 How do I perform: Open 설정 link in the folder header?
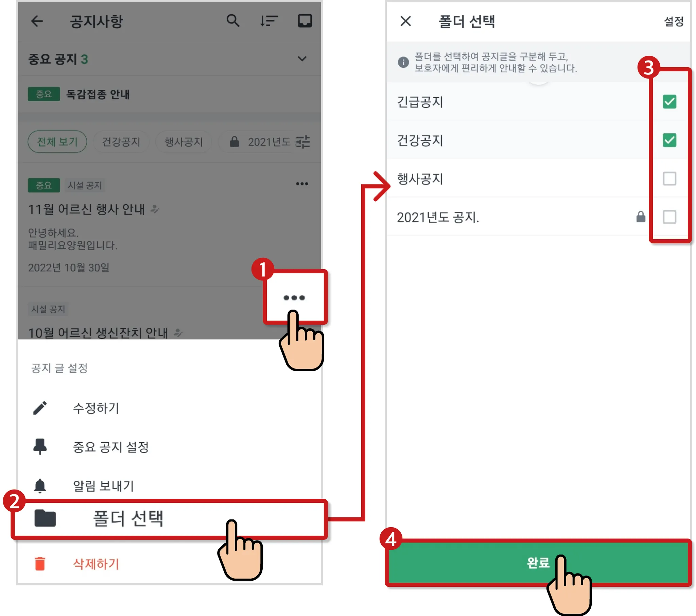tap(674, 21)
